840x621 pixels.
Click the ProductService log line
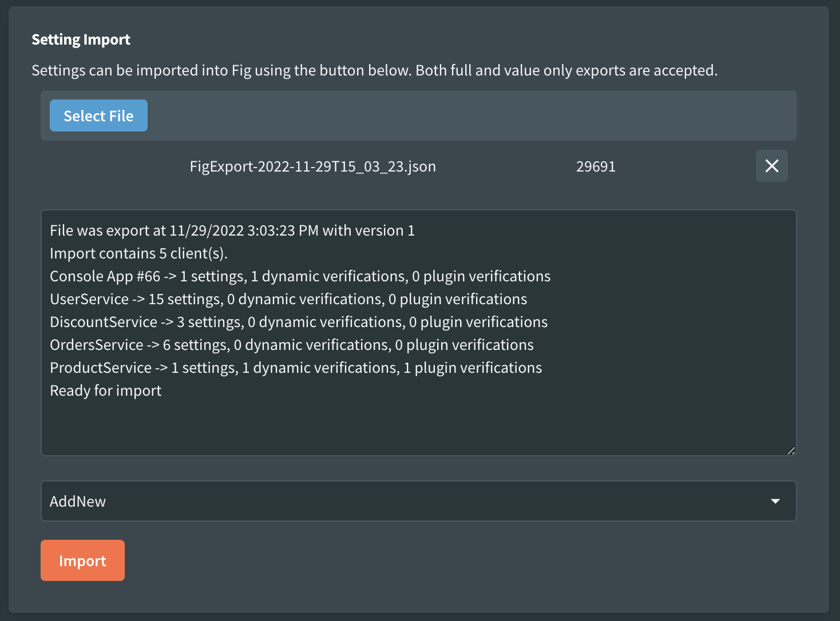(x=296, y=368)
